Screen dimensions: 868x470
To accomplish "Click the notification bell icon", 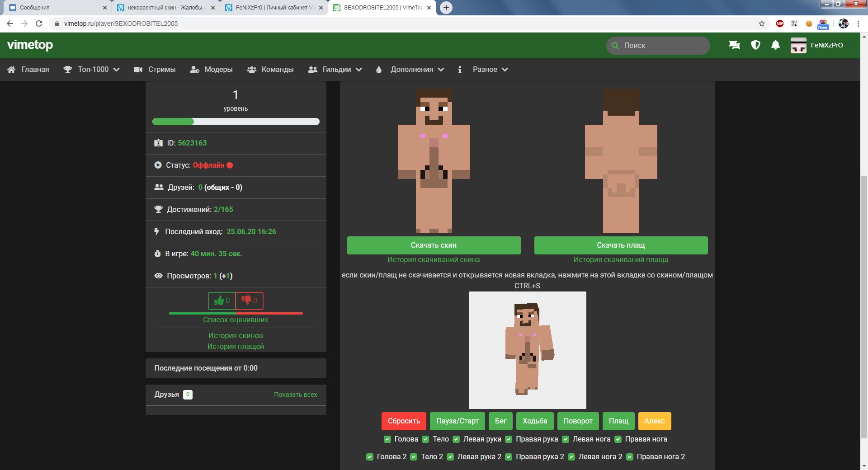I will click(x=775, y=45).
